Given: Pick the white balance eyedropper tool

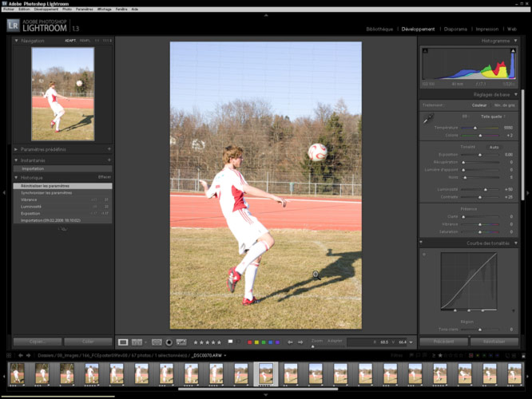Looking at the screenshot, I should click(x=427, y=118).
